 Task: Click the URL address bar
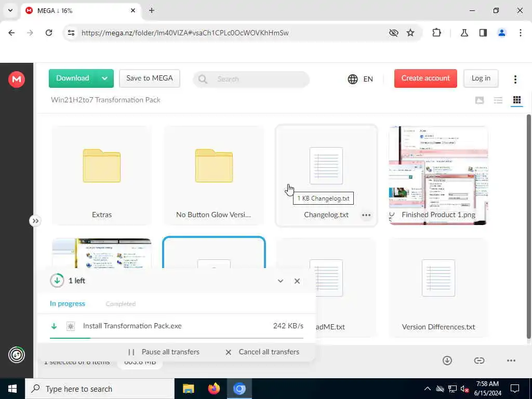(185, 33)
